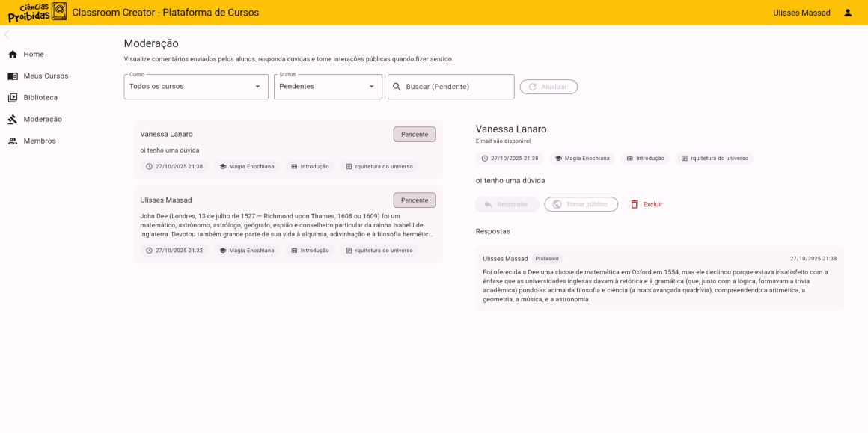Open the Biblioteca video library icon

pyautogui.click(x=12, y=97)
